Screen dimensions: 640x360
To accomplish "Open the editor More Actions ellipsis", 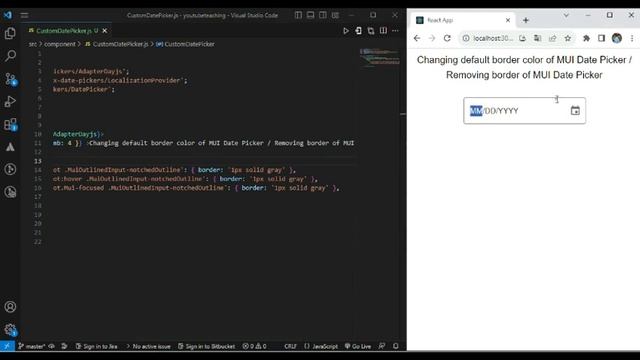I will pos(395,31).
